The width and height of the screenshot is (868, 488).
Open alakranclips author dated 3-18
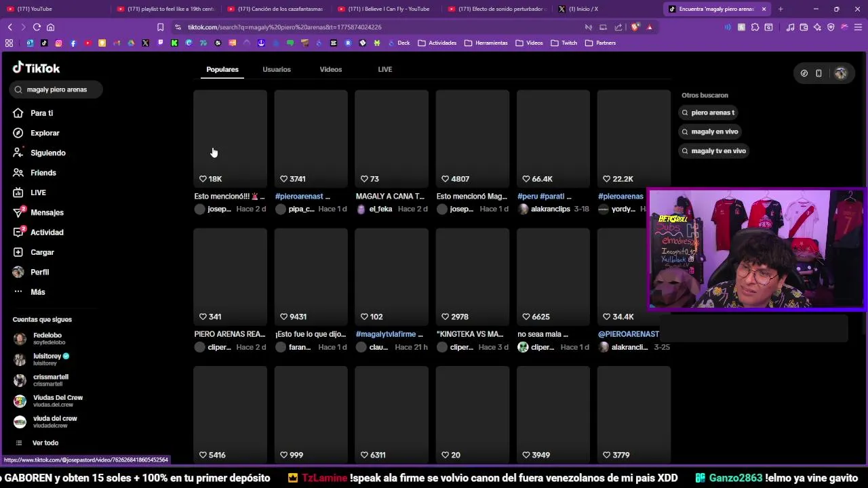click(x=550, y=209)
